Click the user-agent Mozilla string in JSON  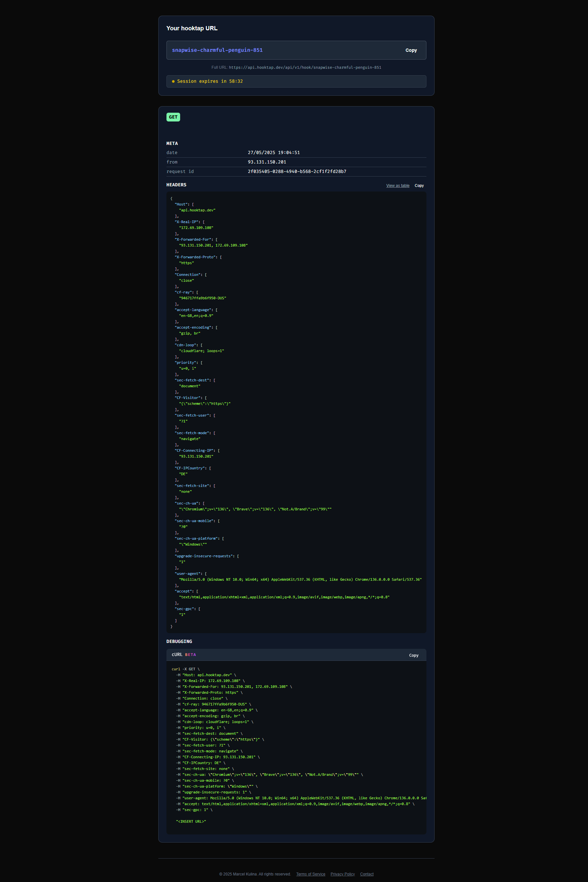point(300,579)
